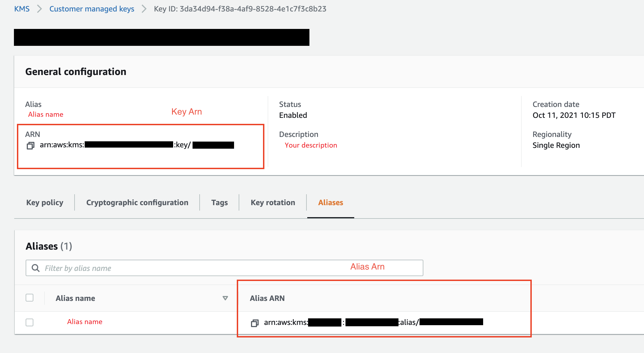Check the checkbox for the alias row
The height and width of the screenshot is (353, 644).
pyautogui.click(x=29, y=322)
